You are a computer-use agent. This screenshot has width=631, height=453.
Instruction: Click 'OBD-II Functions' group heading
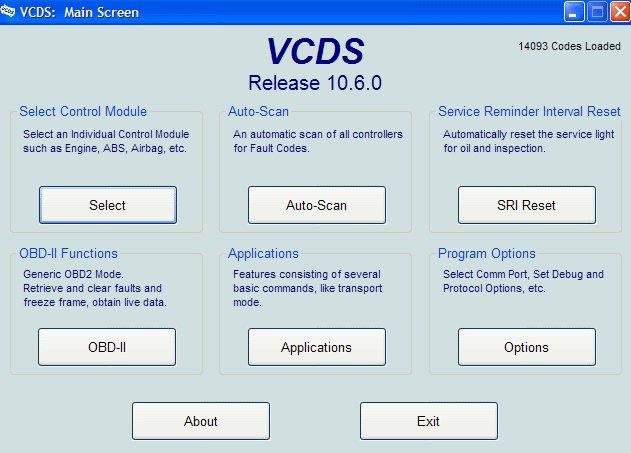coord(68,253)
